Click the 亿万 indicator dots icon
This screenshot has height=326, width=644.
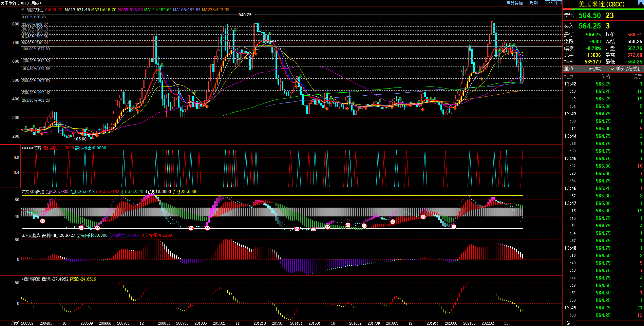(27, 148)
